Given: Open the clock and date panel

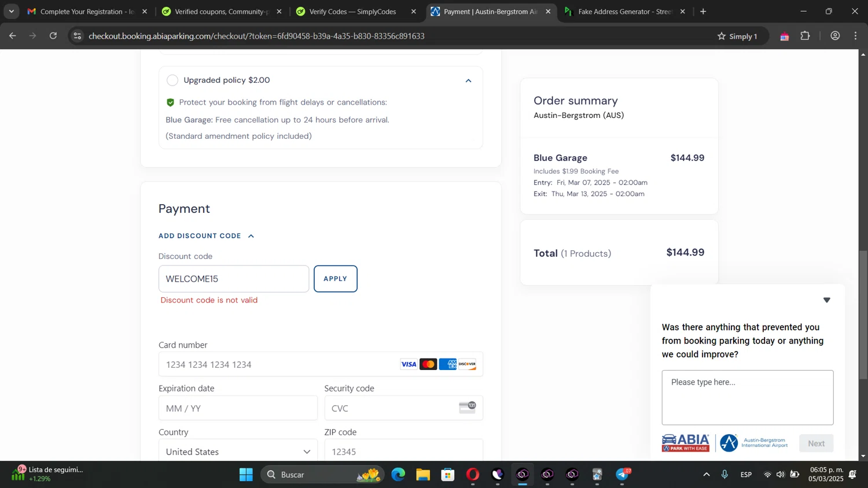Looking at the screenshot, I should [x=827, y=474].
